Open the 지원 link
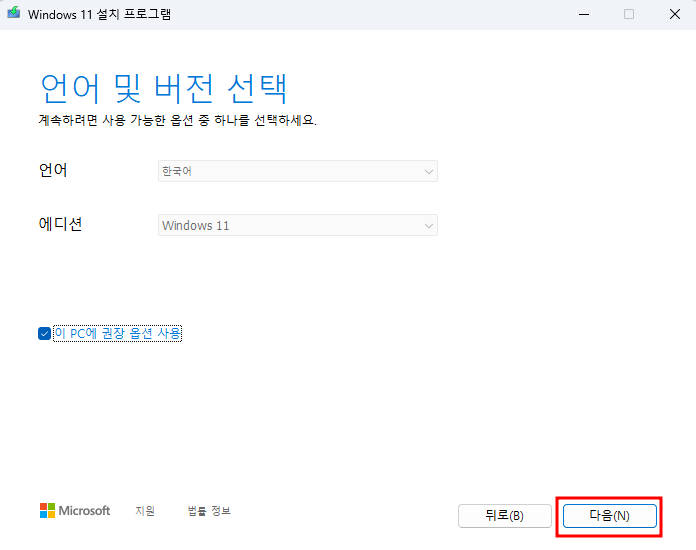Image resolution: width=696 pixels, height=550 pixels. coord(145,511)
